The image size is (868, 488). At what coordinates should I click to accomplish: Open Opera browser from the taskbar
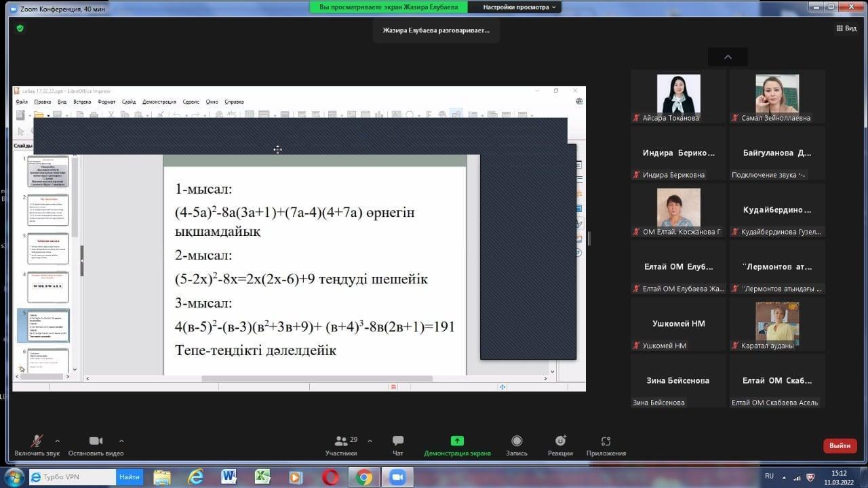pyautogui.click(x=330, y=477)
